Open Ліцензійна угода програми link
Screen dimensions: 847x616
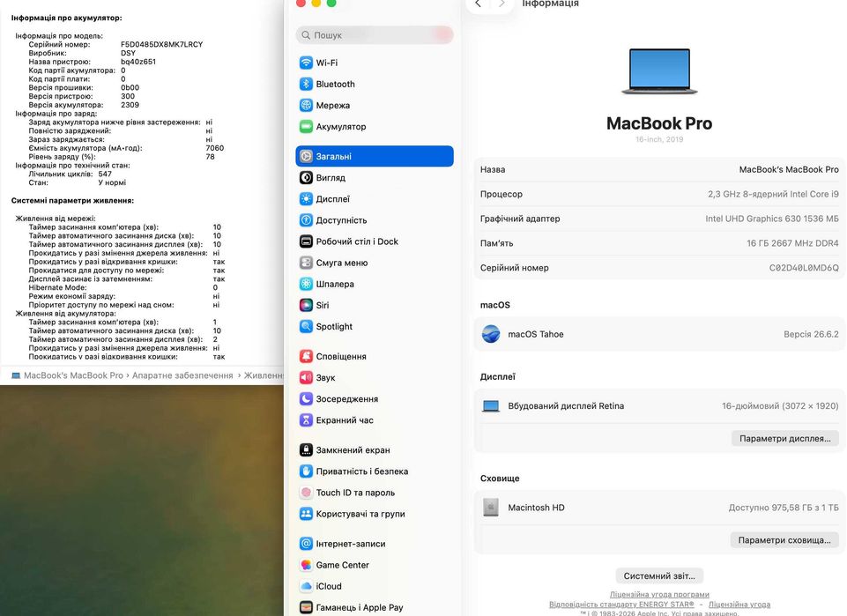click(x=659, y=594)
